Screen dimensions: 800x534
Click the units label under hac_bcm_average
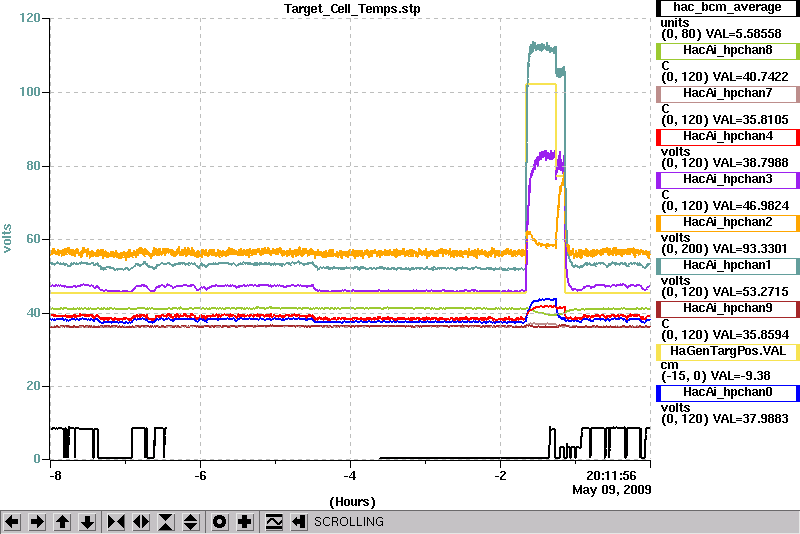674,23
